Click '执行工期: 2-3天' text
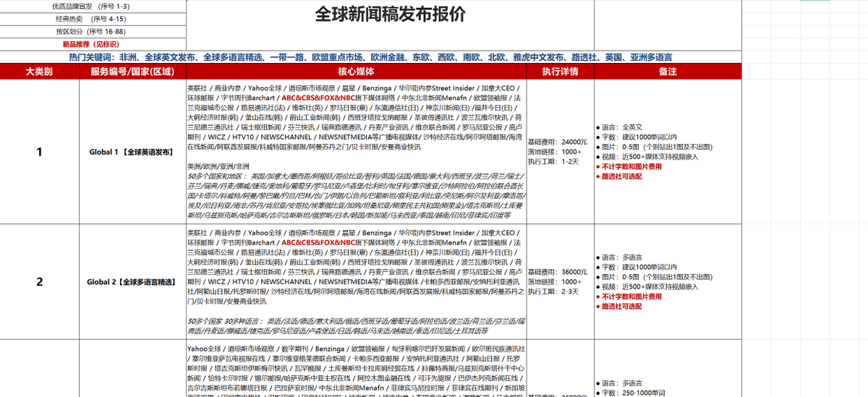 coord(553,291)
